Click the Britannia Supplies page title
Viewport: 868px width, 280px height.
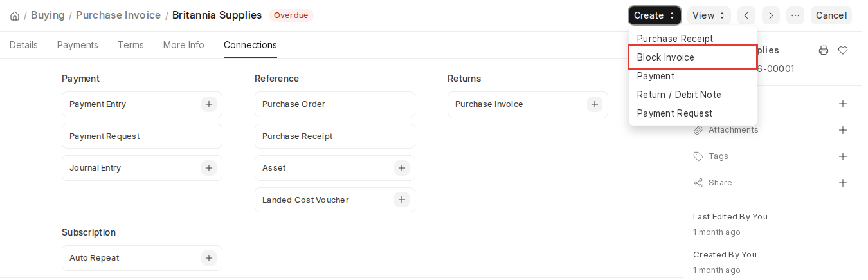[x=217, y=15]
